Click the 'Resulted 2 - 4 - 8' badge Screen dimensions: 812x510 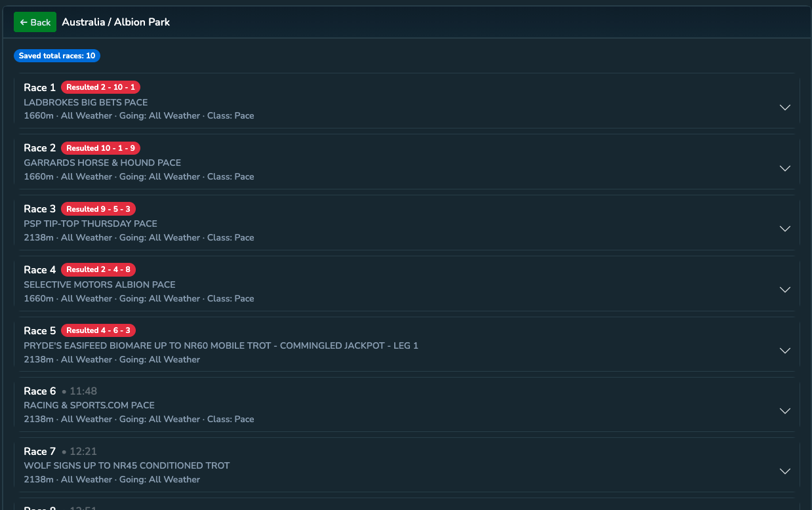[x=98, y=269]
